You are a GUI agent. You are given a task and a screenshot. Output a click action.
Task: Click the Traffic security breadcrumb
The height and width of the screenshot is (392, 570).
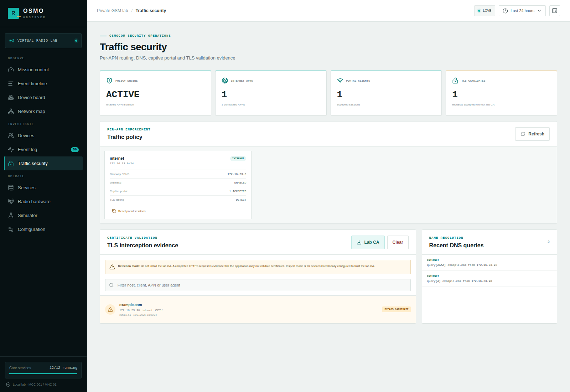coord(151,11)
